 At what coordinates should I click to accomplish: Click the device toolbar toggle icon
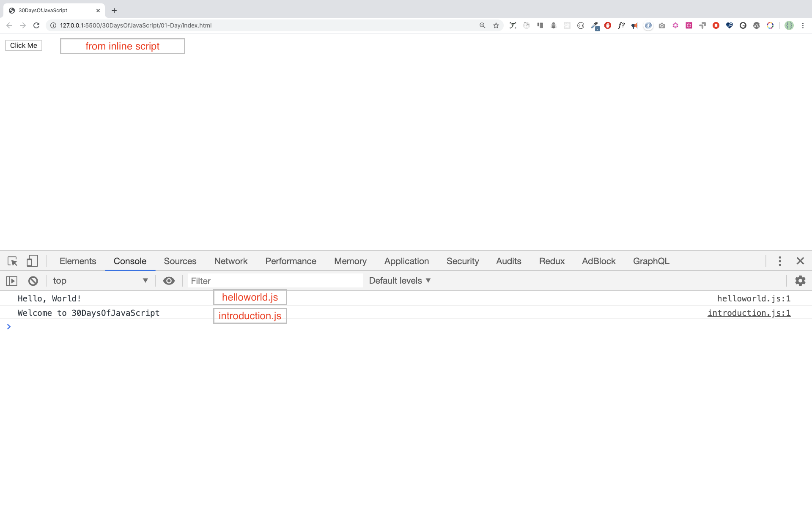pyautogui.click(x=32, y=261)
